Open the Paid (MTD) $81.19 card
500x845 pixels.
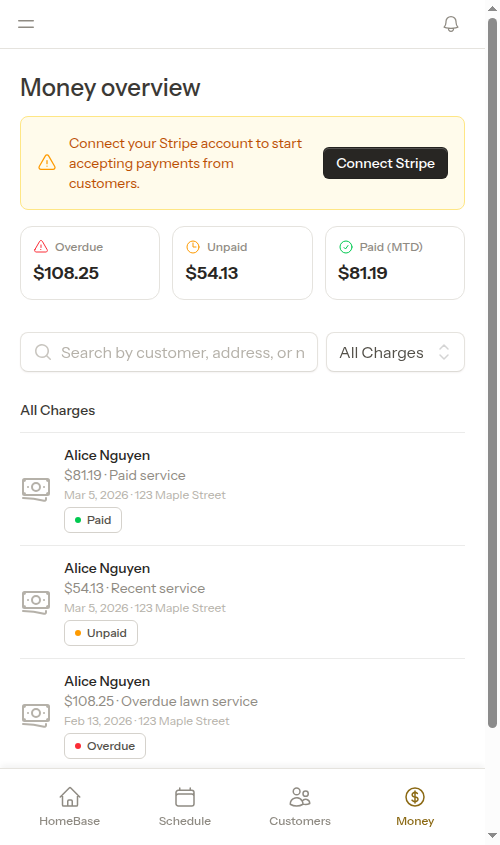coord(395,263)
